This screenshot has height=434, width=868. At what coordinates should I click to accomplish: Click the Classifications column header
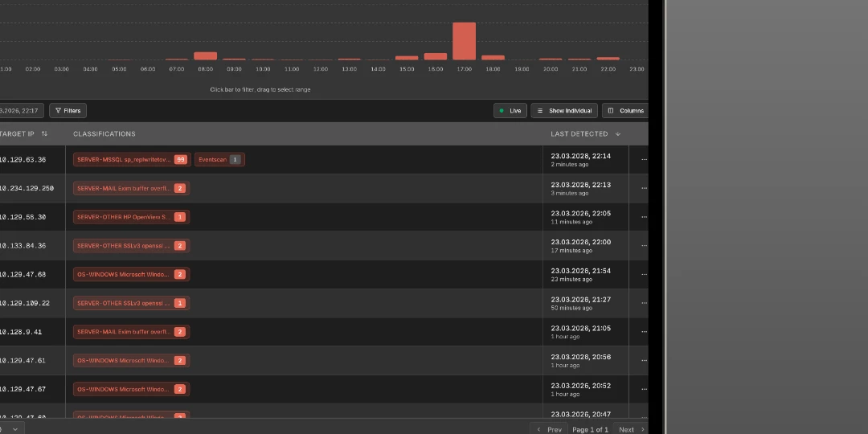104,134
